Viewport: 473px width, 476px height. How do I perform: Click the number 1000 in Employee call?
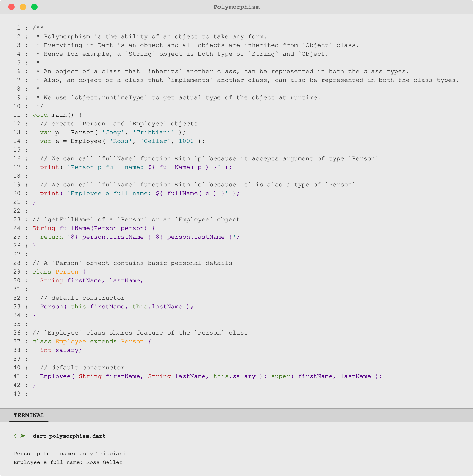pyautogui.click(x=186, y=141)
